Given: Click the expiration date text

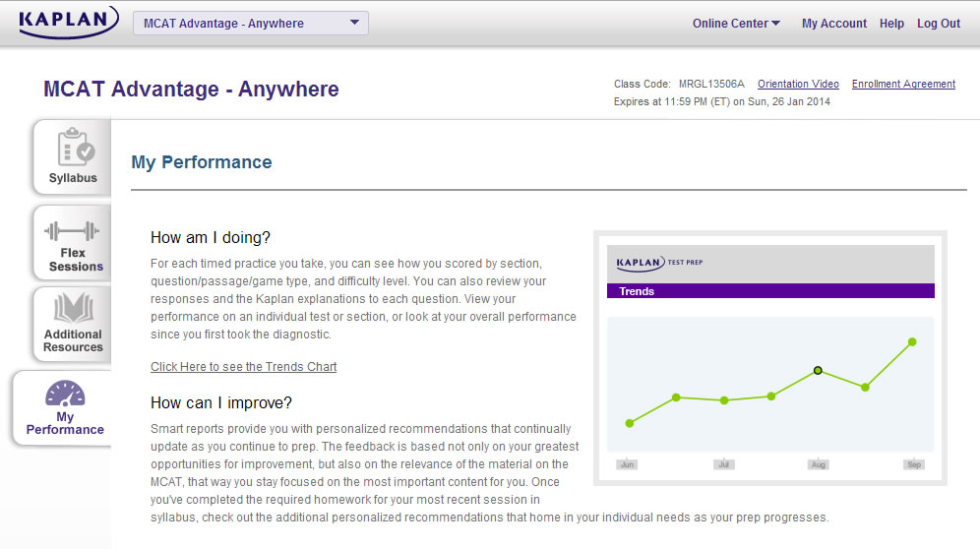Looking at the screenshot, I should tap(722, 101).
